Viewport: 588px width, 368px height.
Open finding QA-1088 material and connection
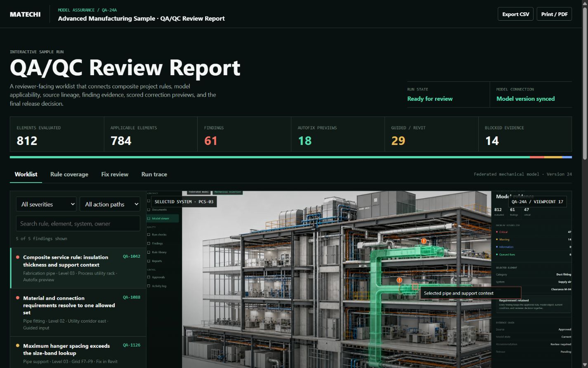[x=78, y=313]
